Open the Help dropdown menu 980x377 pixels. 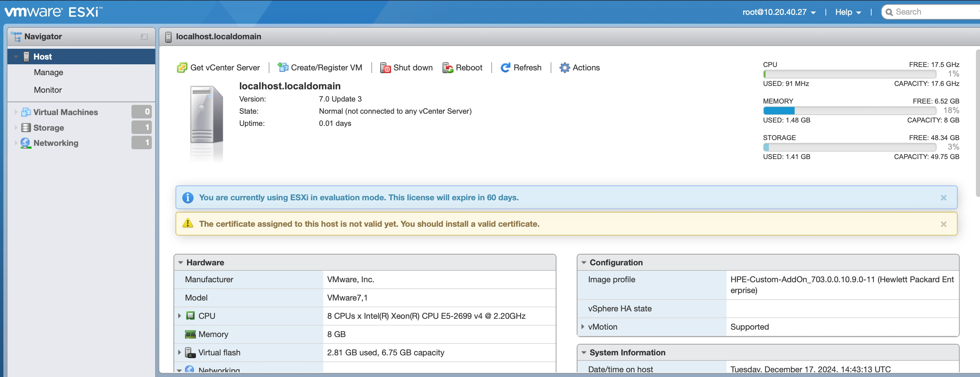click(848, 12)
